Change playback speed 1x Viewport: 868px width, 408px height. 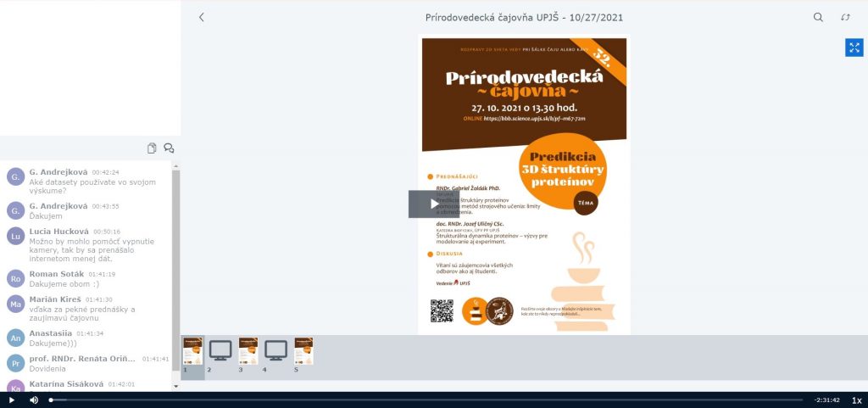coord(856,400)
